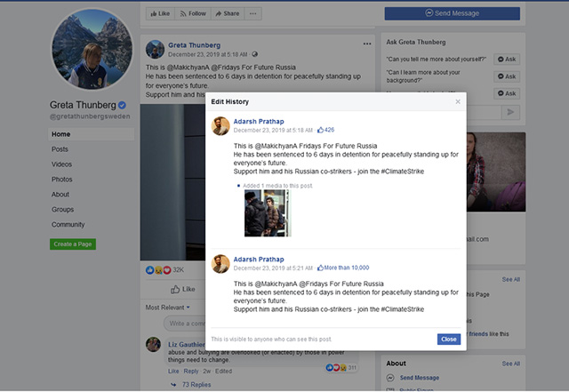Click the post timestamp December 23, 2019

tap(207, 54)
